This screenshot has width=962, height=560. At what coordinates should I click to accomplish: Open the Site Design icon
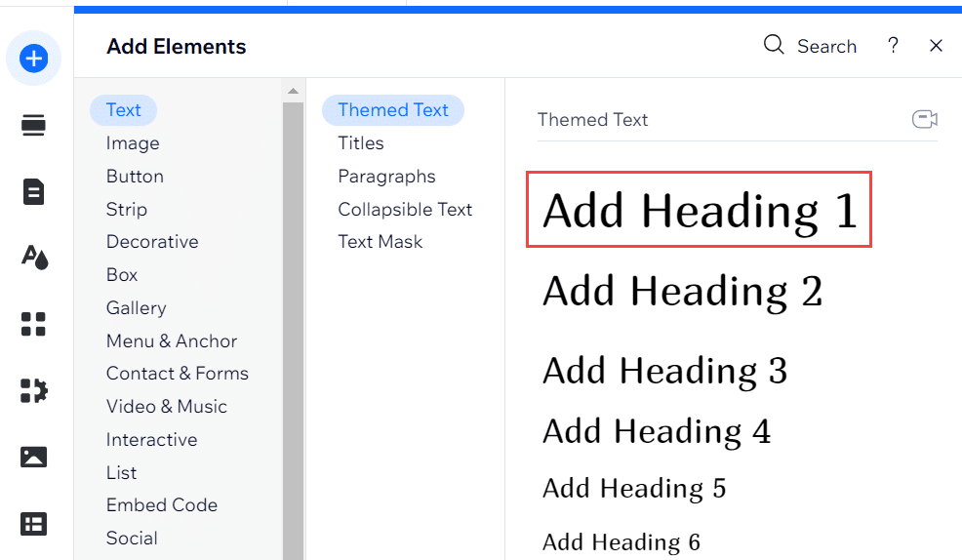pos(34,258)
